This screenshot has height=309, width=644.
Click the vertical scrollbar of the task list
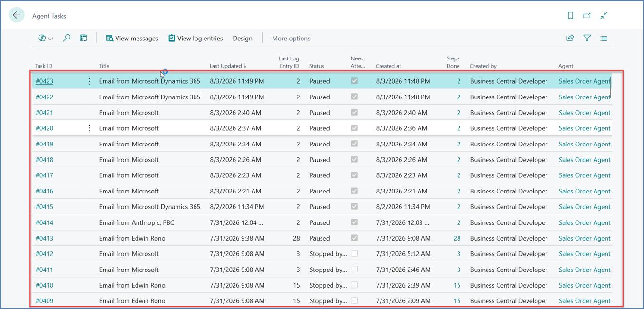610,88
